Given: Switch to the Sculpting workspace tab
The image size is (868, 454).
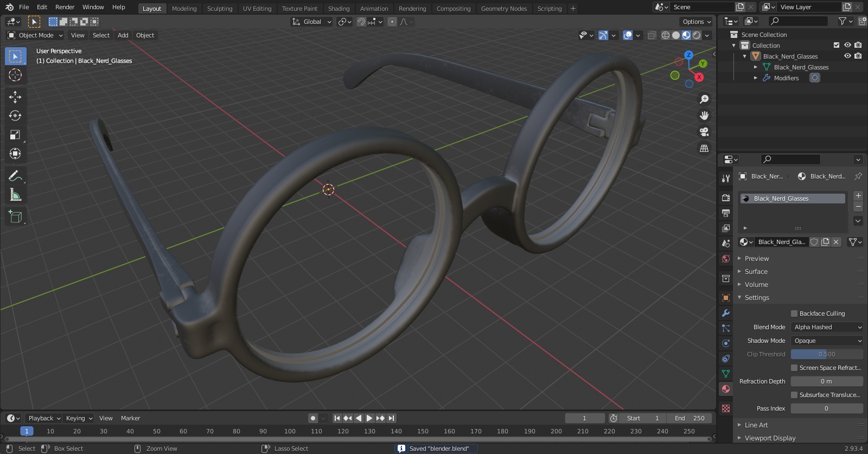Looking at the screenshot, I should point(220,9).
